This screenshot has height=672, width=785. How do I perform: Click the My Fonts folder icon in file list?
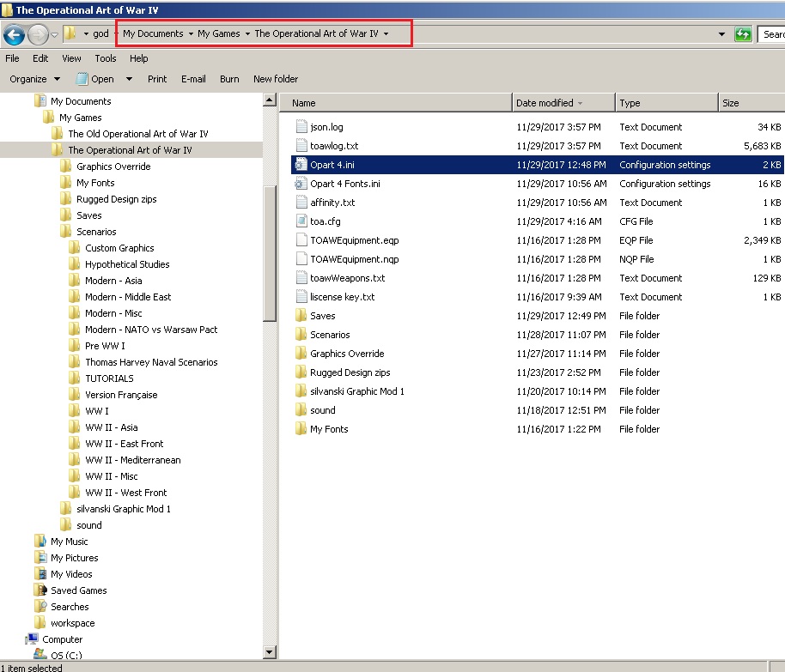[301, 429]
